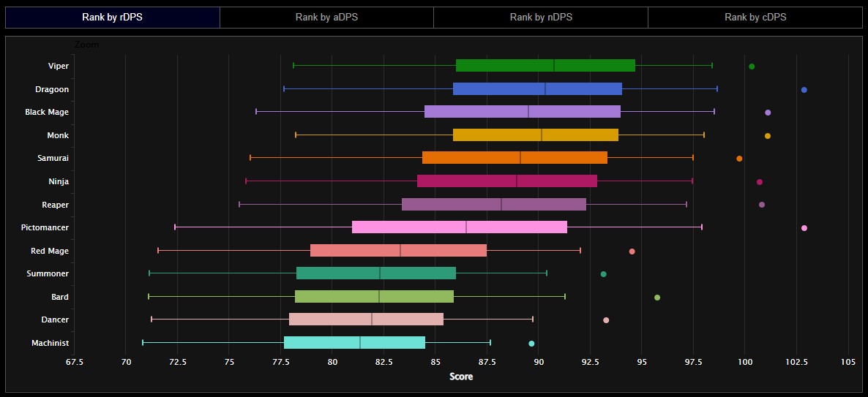Click the blue Dragoon box plot bar
The image size is (868, 397).
point(537,88)
